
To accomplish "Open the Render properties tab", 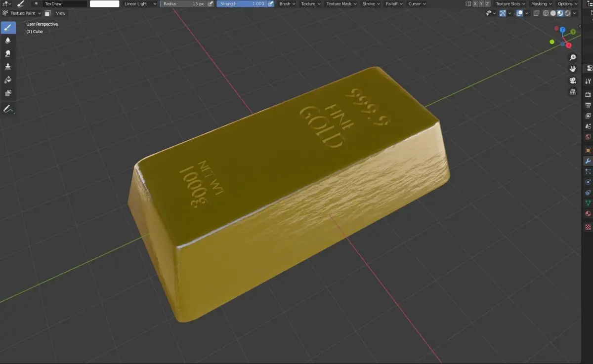I will click(x=588, y=94).
